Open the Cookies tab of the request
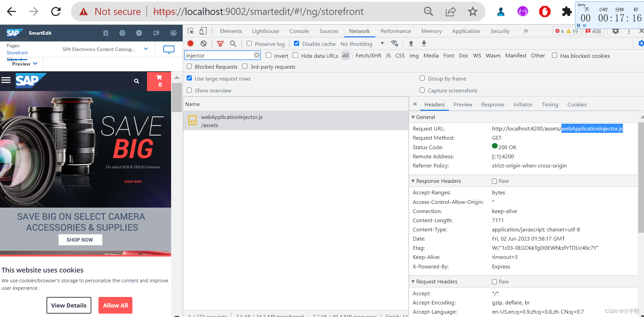 pyautogui.click(x=577, y=104)
